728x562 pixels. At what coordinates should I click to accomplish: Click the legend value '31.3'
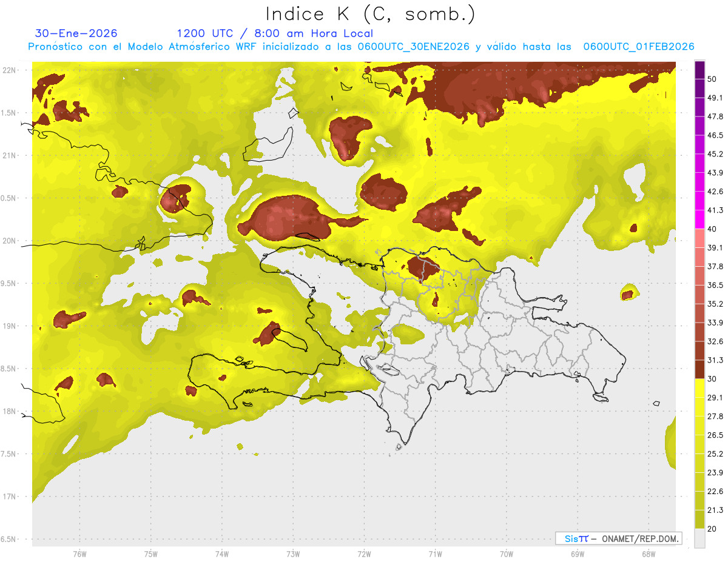tap(715, 360)
